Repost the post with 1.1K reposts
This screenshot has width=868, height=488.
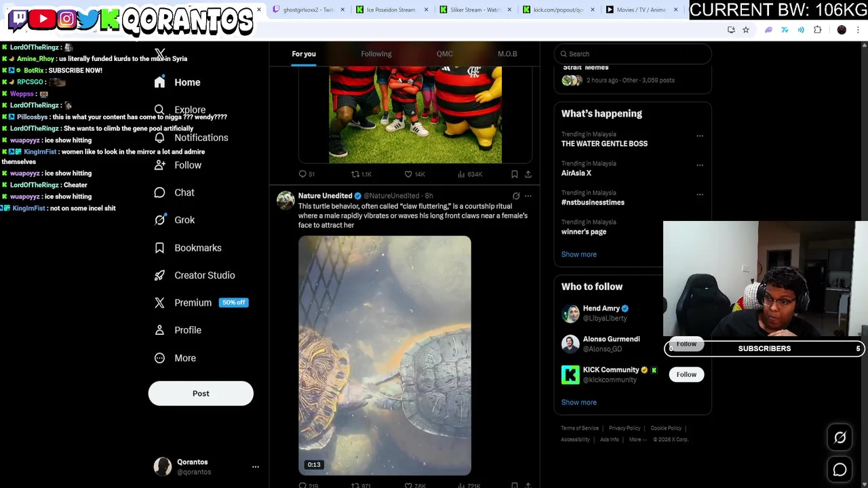click(x=361, y=174)
